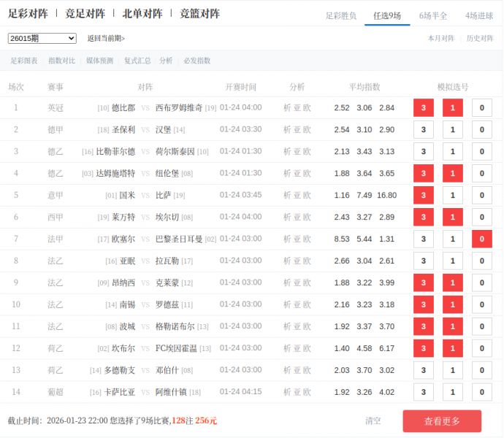Open 析 analysis for the 英冠 match

pyautogui.click(x=287, y=108)
